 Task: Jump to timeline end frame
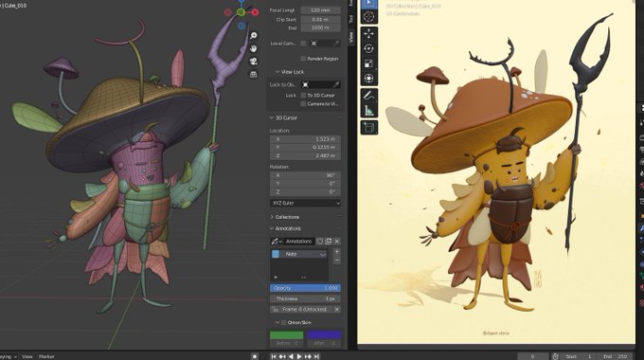(316, 356)
